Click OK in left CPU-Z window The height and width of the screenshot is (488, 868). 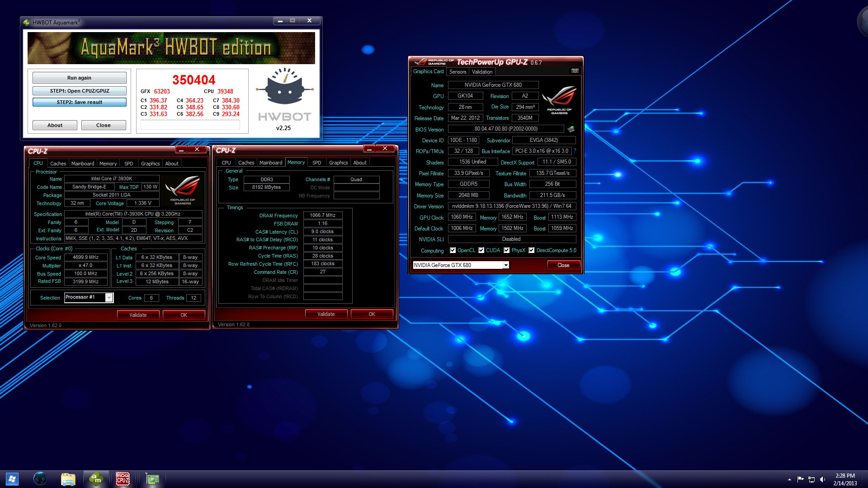click(x=184, y=315)
